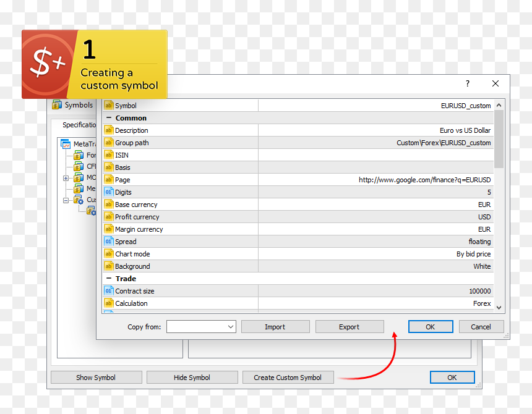
Task: Click Hide Symbol in Symbols window
Action: tap(192, 377)
